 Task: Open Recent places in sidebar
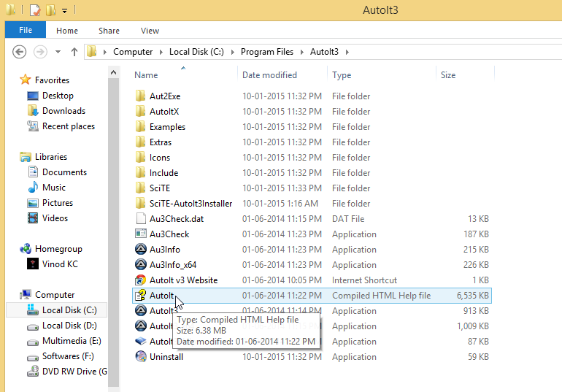(69, 126)
